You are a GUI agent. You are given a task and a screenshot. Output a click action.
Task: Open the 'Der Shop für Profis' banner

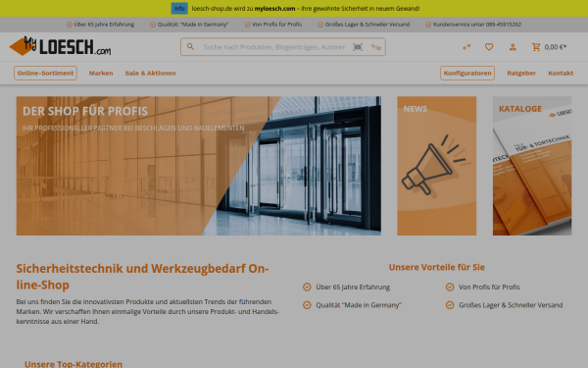pos(199,166)
